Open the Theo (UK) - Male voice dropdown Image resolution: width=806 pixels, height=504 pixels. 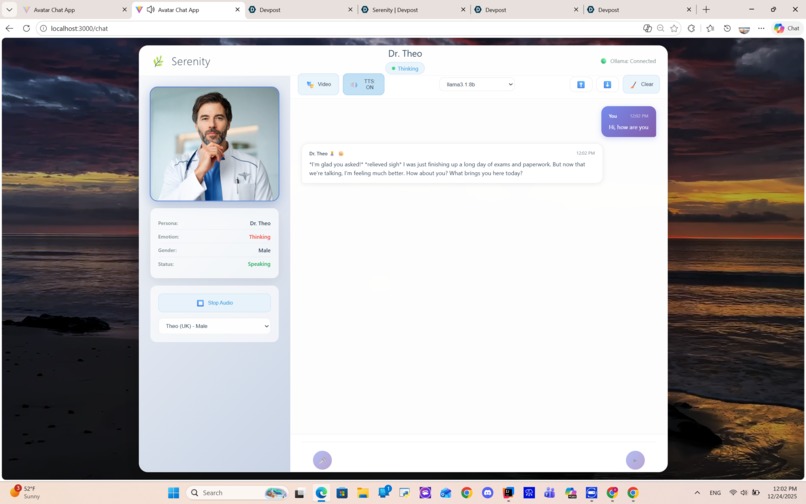point(214,326)
